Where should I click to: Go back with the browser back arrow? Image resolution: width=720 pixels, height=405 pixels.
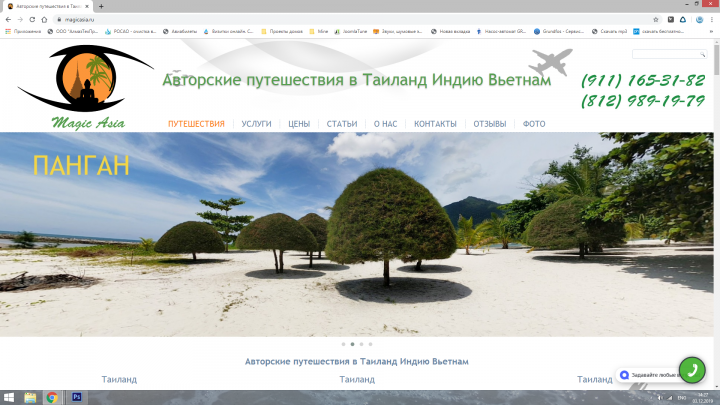8,20
